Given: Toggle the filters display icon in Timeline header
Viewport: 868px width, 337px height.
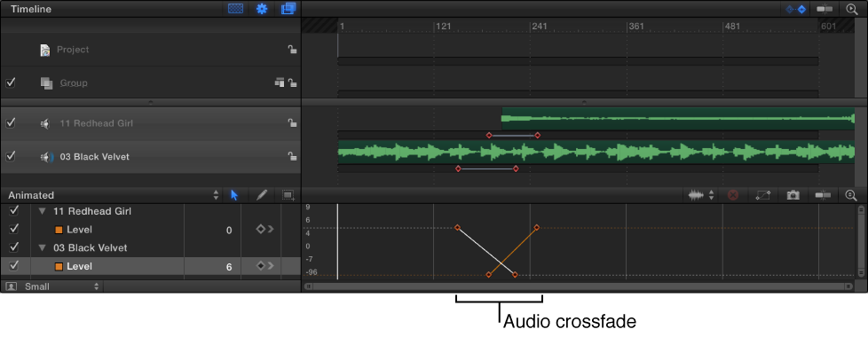Looking at the screenshot, I should 288,9.
